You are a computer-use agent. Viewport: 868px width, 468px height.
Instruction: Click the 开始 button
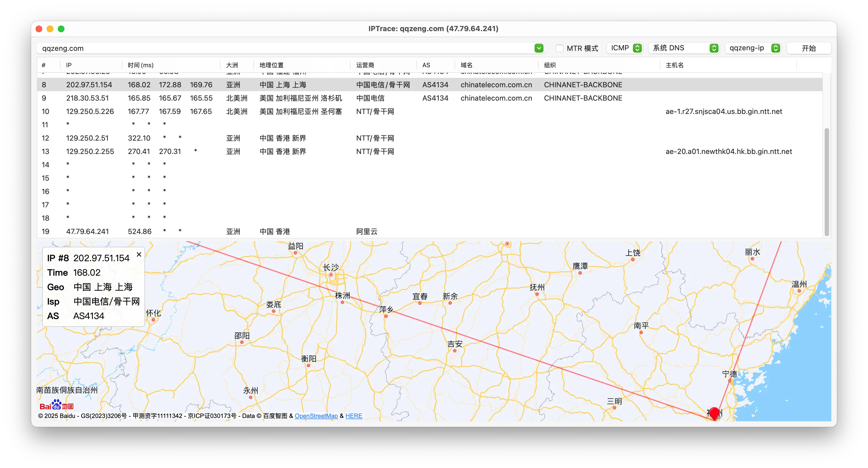(x=808, y=48)
